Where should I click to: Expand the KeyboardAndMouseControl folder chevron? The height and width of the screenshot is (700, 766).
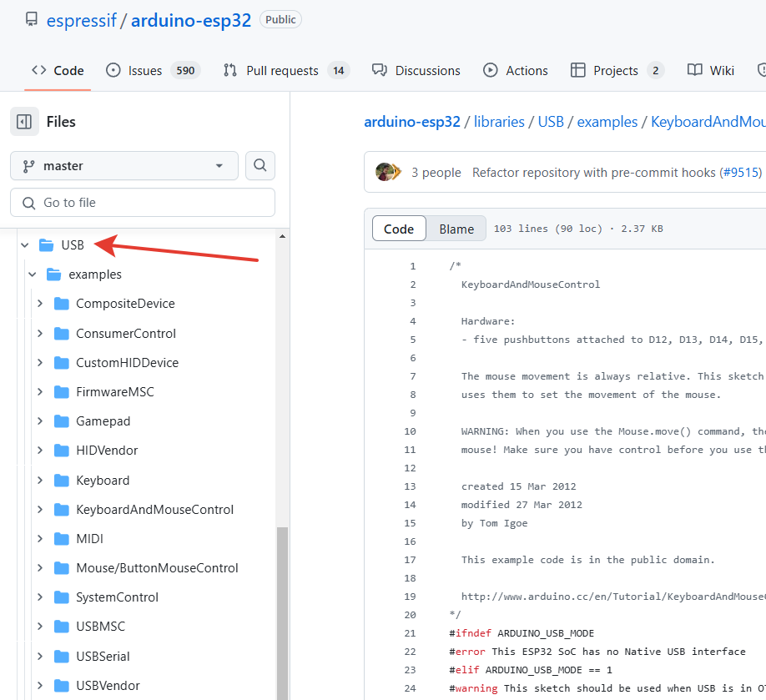[40, 510]
